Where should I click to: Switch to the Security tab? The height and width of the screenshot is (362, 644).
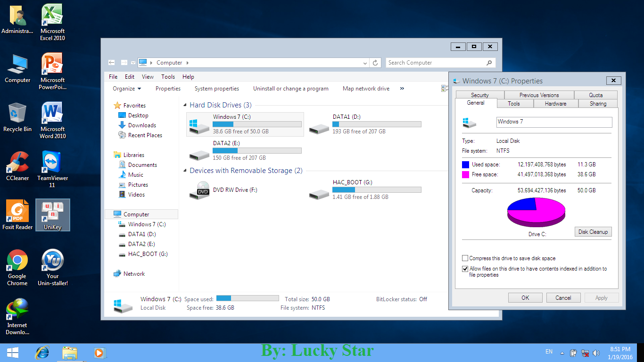point(479,95)
